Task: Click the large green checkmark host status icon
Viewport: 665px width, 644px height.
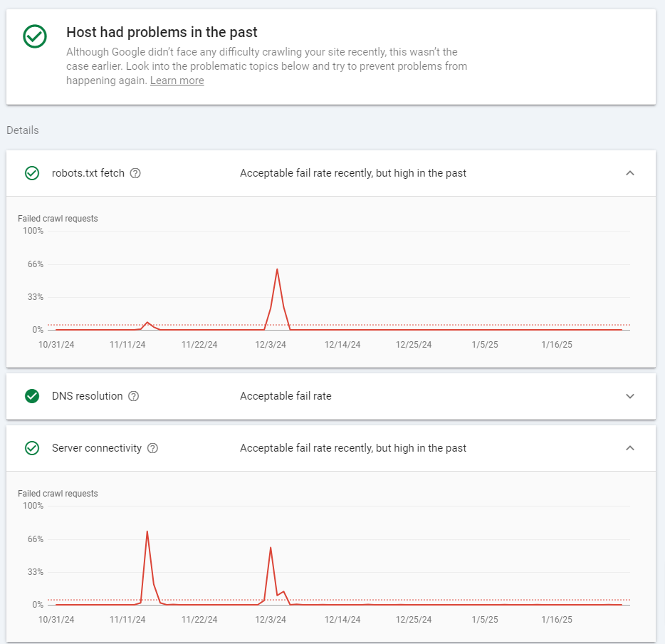Action: tap(35, 36)
